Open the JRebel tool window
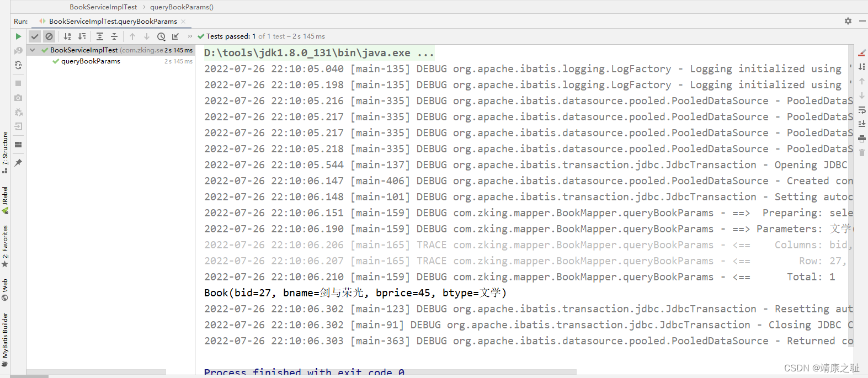Viewport: 868px width, 378px height. click(x=5, y=200)
